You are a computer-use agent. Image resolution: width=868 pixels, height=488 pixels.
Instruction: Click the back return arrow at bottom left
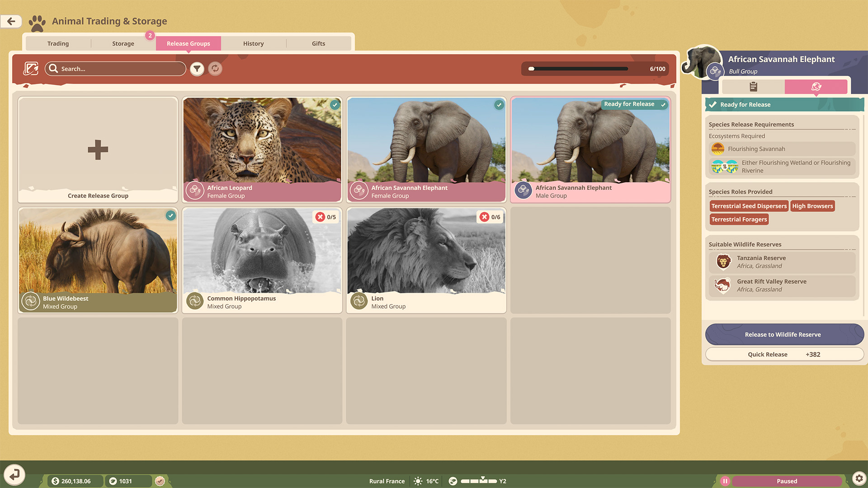[x=14, y=474]
